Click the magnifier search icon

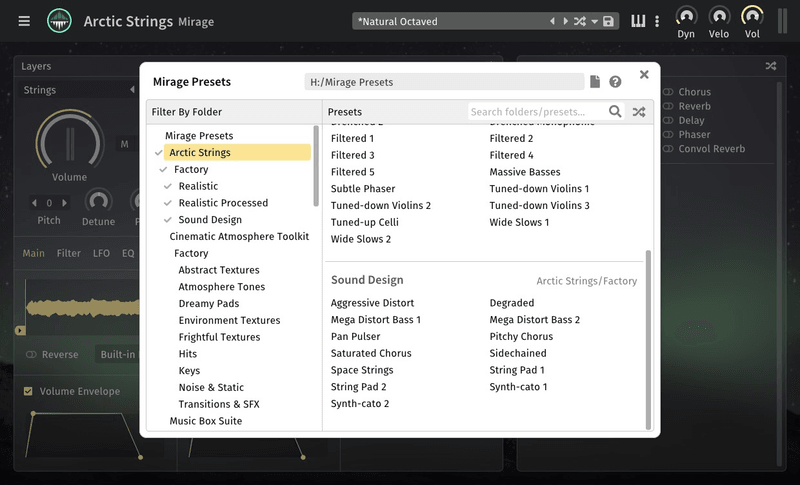tap(616, 112)
